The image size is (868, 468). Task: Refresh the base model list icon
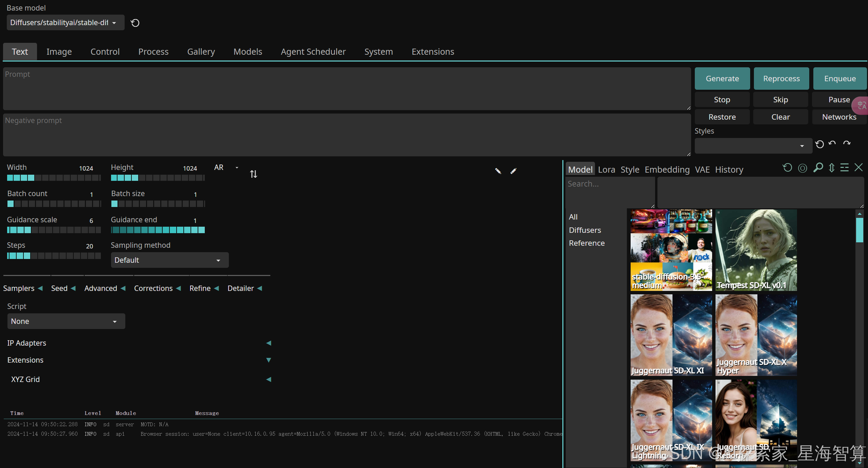click(x=135, y=23)
